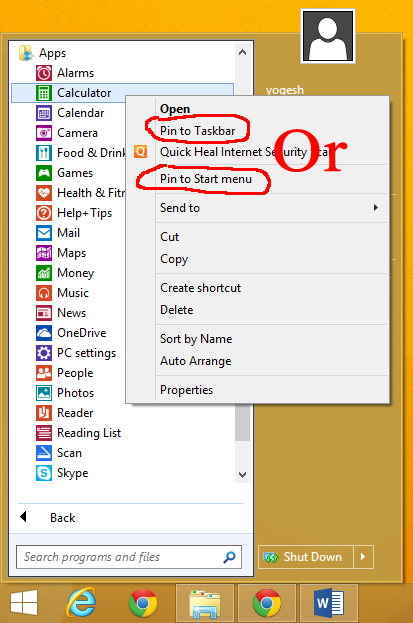Screen dimensions: 413x623
Task: Choose Pin to Start menu
Action: click(206, 179)
